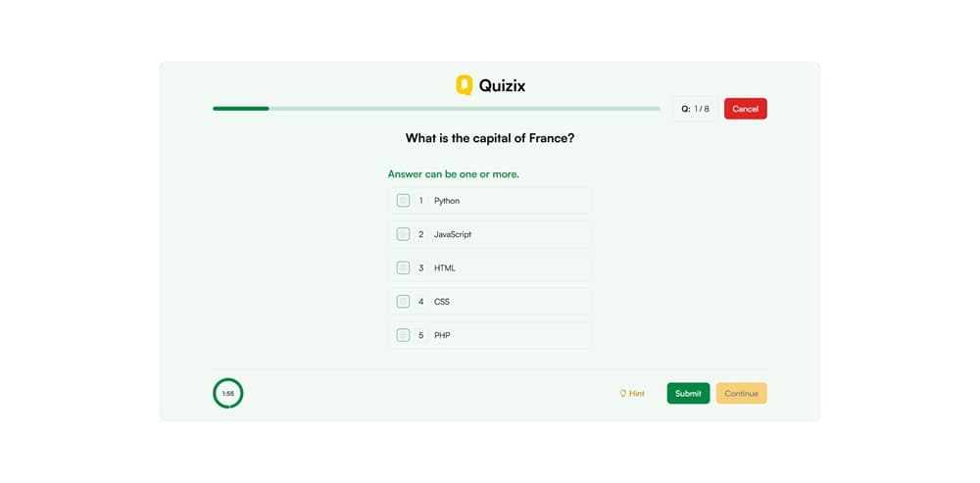Enable the HTML option checkbox
The image size is (980, 483).
pos(403,267)
